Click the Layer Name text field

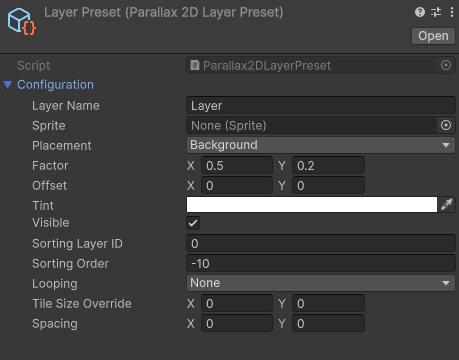(x=321, y=106)
